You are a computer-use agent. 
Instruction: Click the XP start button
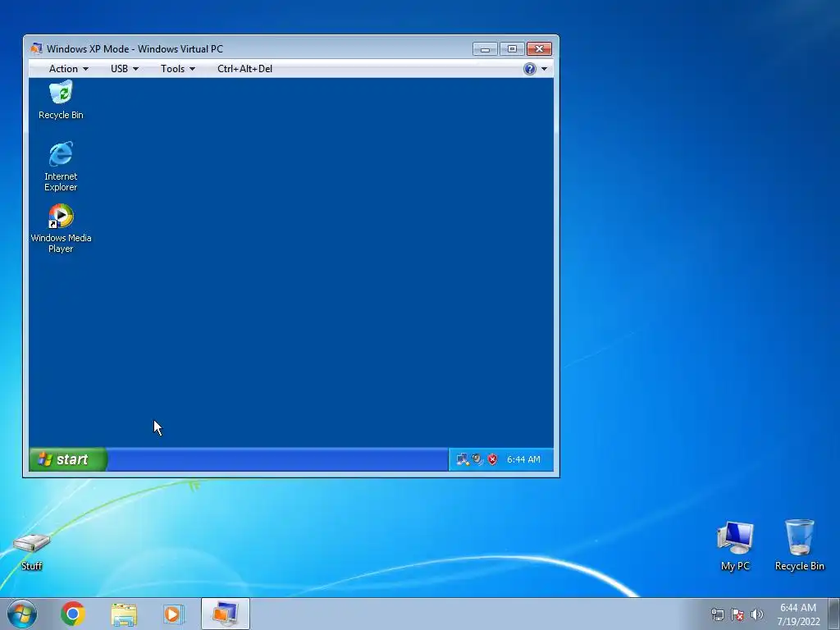(68, 459)
